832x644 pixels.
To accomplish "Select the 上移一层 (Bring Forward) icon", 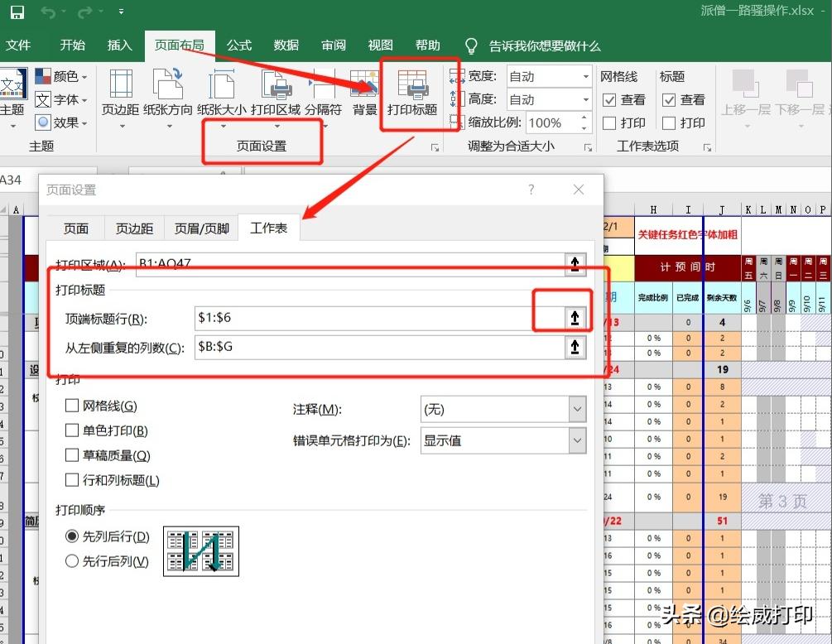I will 747,94.
